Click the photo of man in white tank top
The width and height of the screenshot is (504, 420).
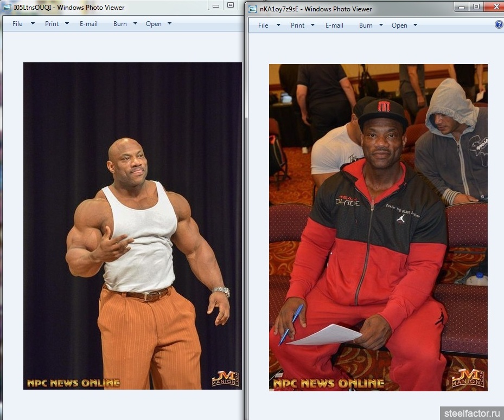click(132, 225)
